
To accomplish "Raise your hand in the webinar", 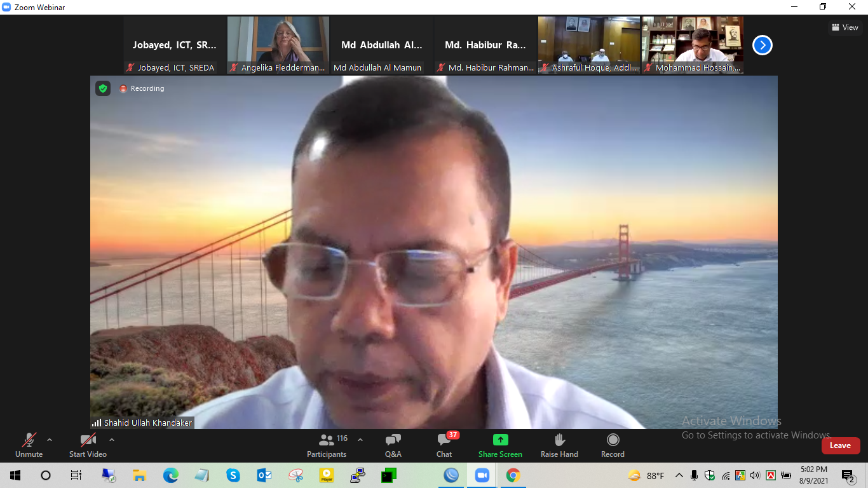I will [559, 445].
